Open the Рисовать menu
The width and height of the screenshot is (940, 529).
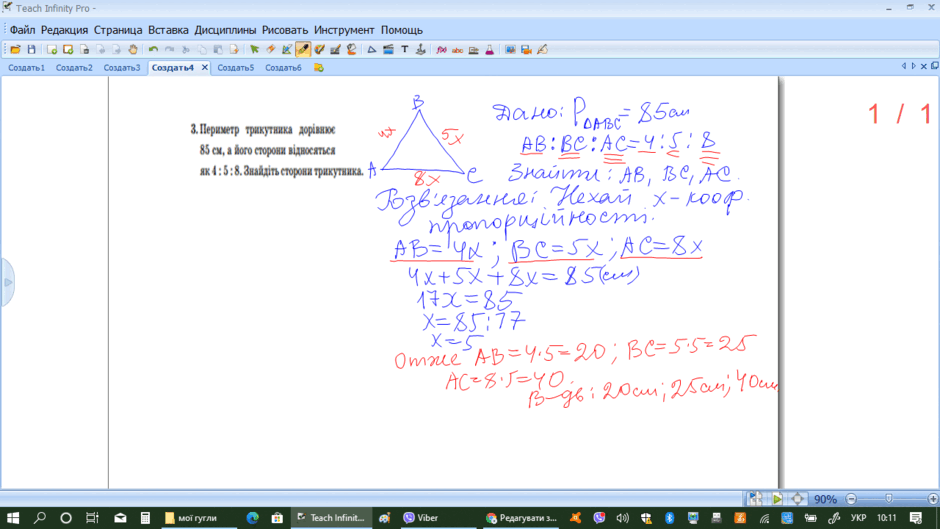285,30
